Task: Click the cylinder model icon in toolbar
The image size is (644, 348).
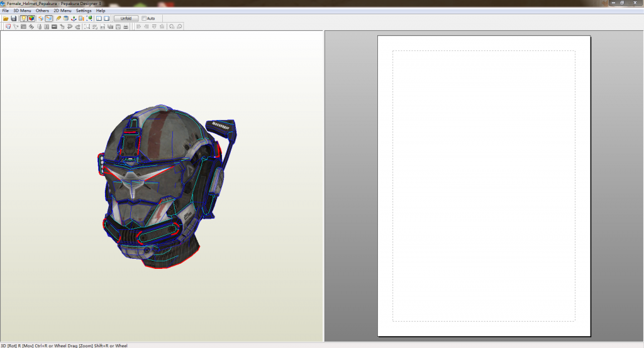Action: point(65,18)
